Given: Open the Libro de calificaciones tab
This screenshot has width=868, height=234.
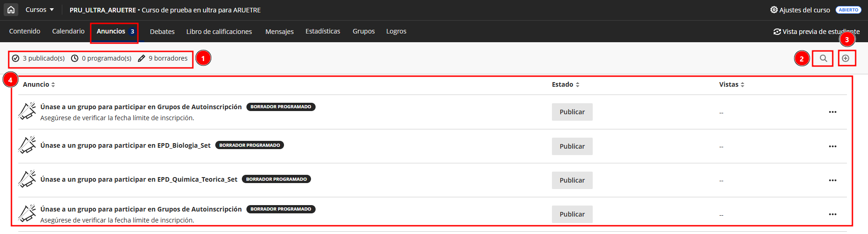Looking at the screenshot, I should (x=219, y=32).
